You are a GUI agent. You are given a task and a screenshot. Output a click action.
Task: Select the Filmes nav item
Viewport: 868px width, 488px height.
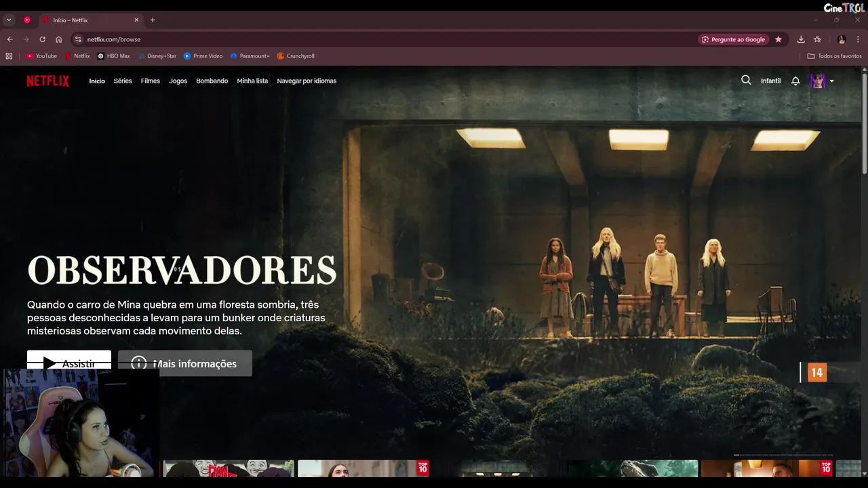(151, 81)
